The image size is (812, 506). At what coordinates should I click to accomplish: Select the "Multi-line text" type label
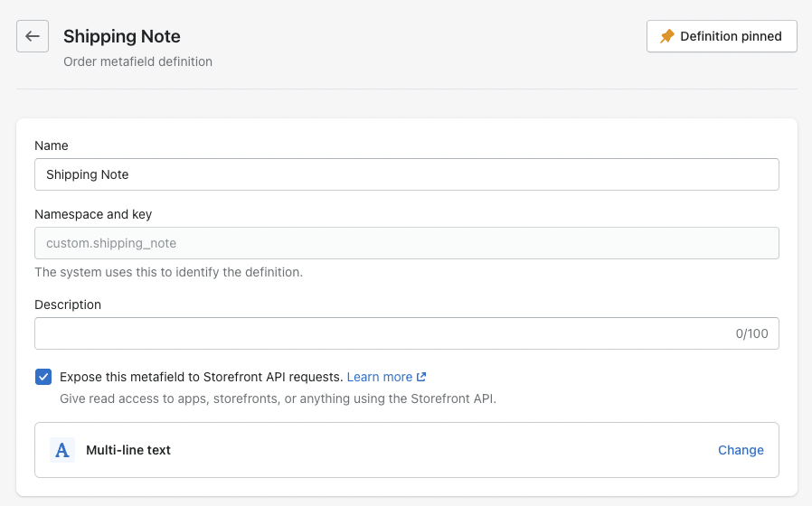(128, 450)
